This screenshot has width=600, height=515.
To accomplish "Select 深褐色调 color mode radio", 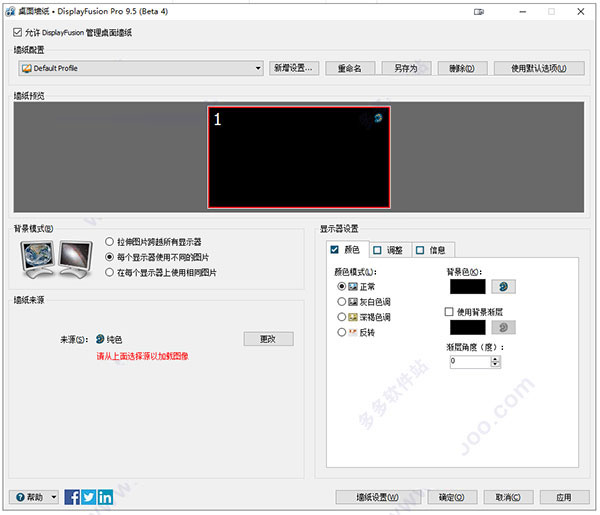I will 342,317.
